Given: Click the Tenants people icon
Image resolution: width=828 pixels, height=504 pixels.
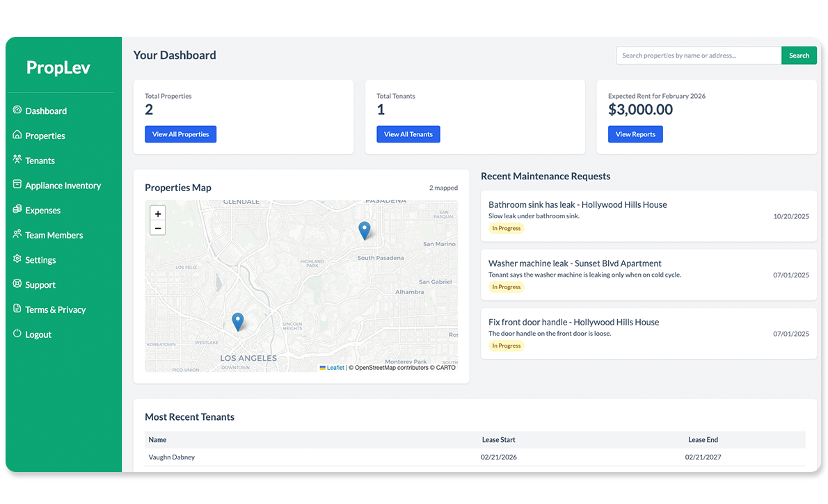Looking at the screenshot, I should tap(17, 159).
